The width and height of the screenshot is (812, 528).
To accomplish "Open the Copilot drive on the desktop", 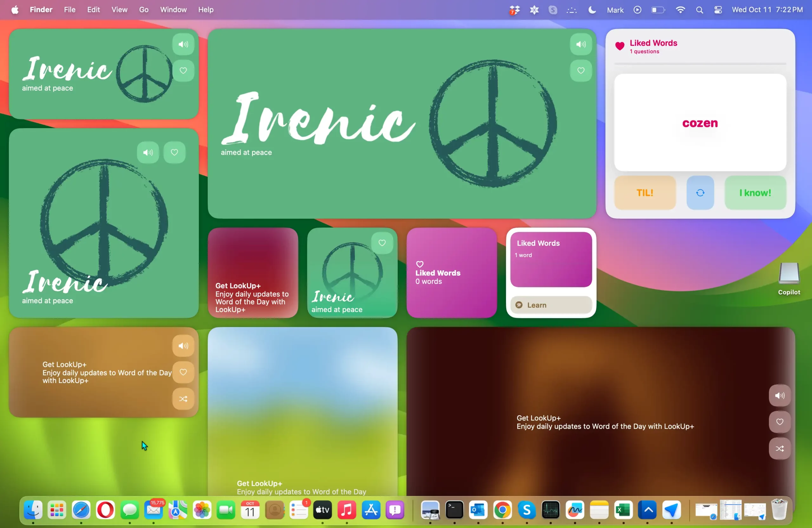I will (789, 279).
